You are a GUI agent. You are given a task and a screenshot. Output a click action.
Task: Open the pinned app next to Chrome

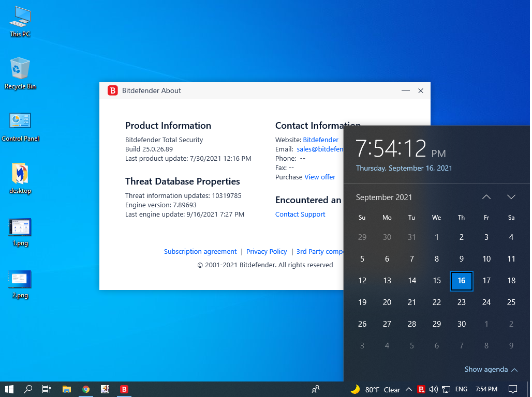click(x=105, y=389)
